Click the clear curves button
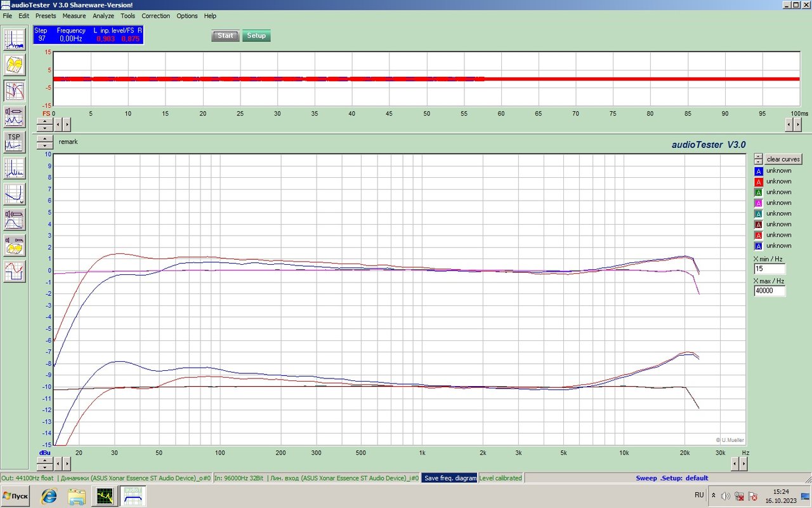 (x=783, y=159)
